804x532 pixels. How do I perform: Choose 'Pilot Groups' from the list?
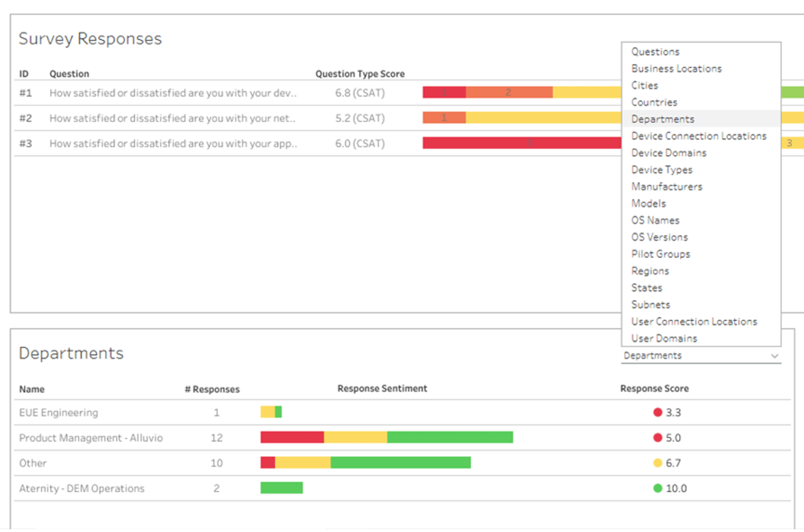(661, 253)
